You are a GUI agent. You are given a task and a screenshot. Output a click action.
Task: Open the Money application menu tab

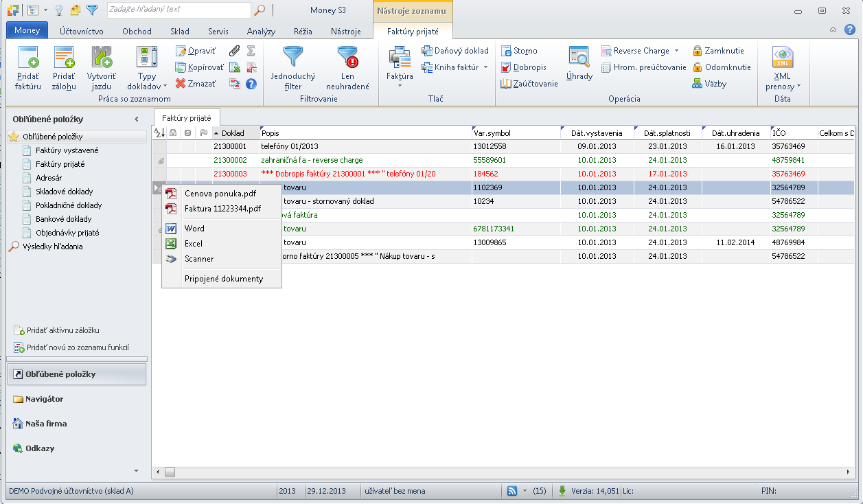(x=27, y=31)
